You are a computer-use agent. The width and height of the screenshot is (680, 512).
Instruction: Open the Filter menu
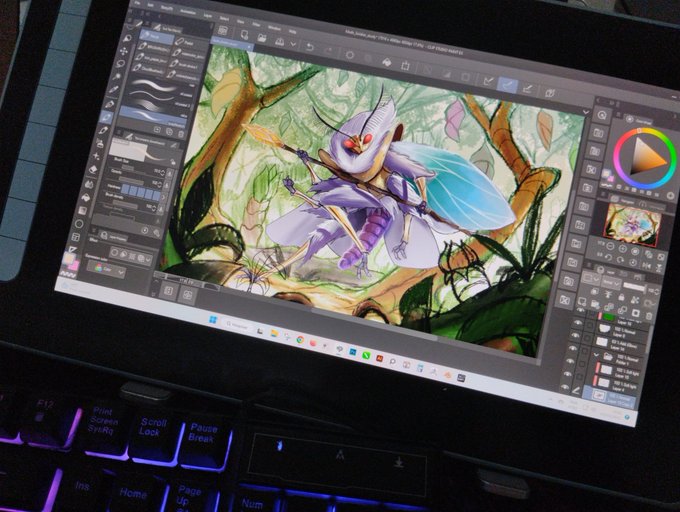256,24
